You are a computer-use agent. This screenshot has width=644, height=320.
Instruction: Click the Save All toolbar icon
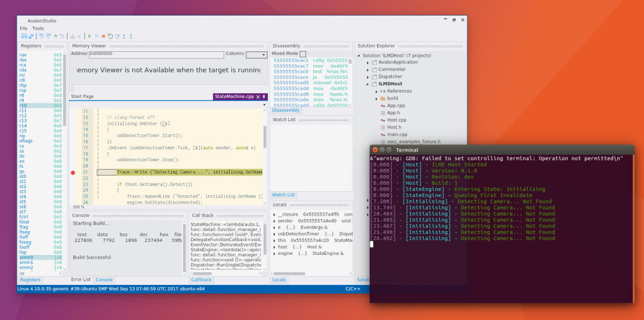(x=31, y=36)
